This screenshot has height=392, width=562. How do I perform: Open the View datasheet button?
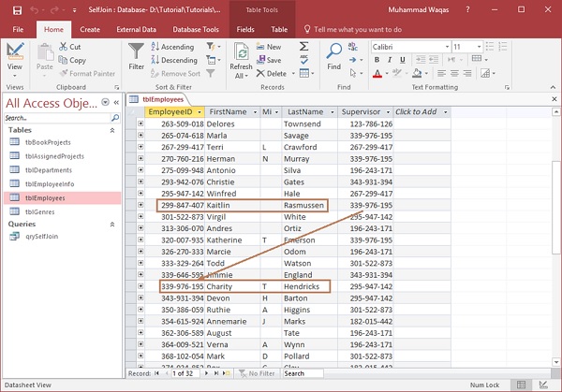click(x=15, y=54)
